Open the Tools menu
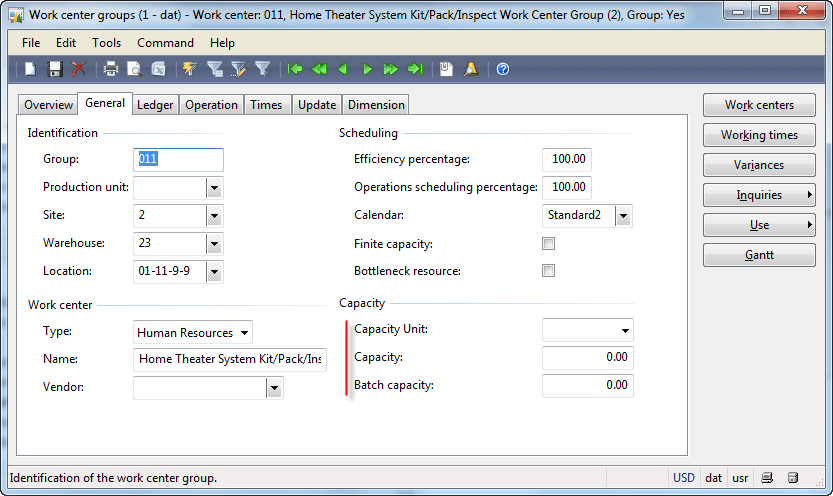The height and width of the screenshot is (496, 833). (x=106, y=43)
